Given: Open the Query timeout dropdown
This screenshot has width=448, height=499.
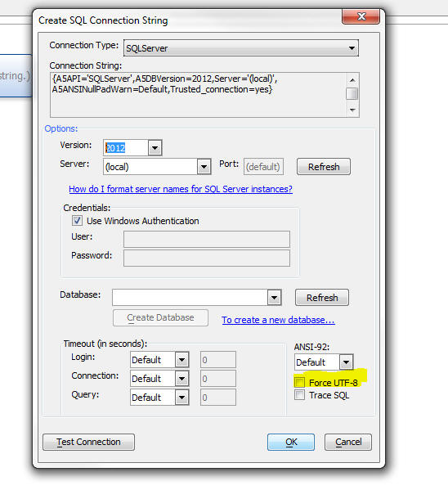Looking at the screenshot, I should point(181,398).
